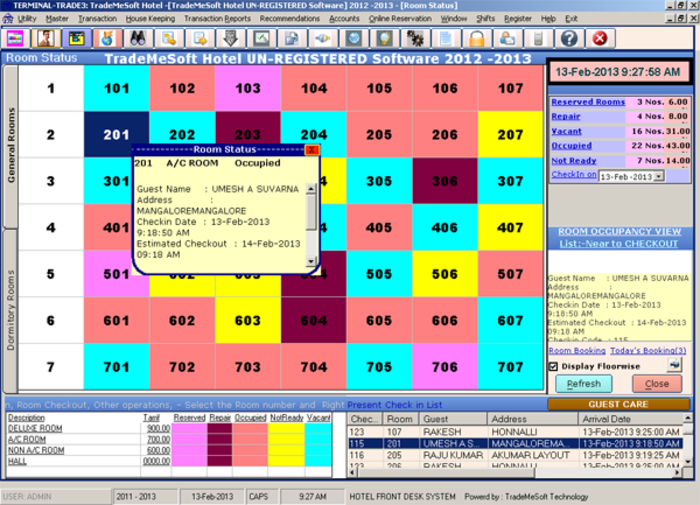700x505 pixels.
Task: Open the House Keeping menu
Action: [x=149, y=18]
